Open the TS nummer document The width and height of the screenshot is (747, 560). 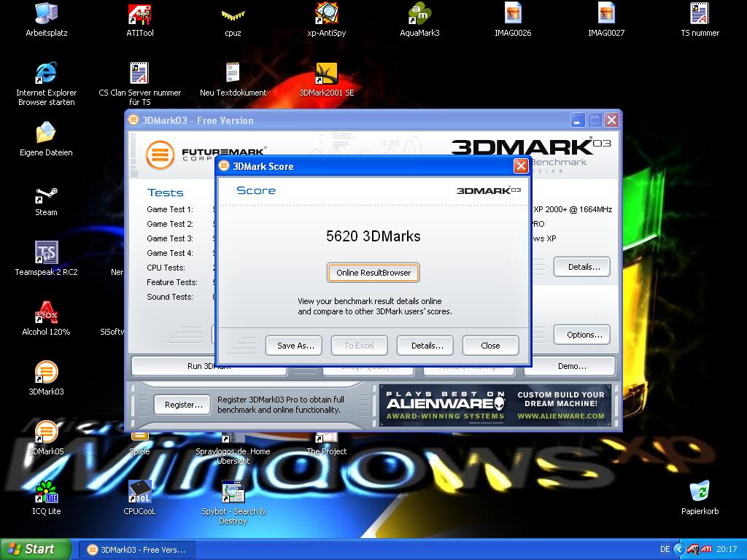coord(700,20)
